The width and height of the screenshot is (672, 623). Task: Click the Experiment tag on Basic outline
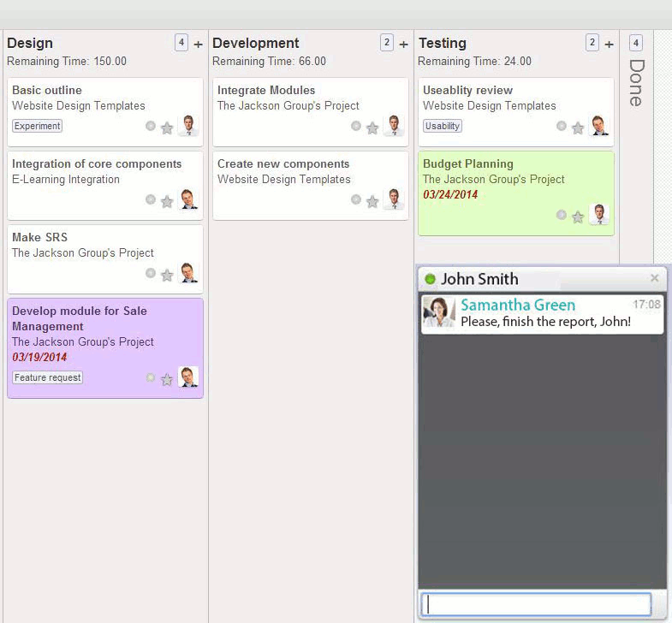38,126
